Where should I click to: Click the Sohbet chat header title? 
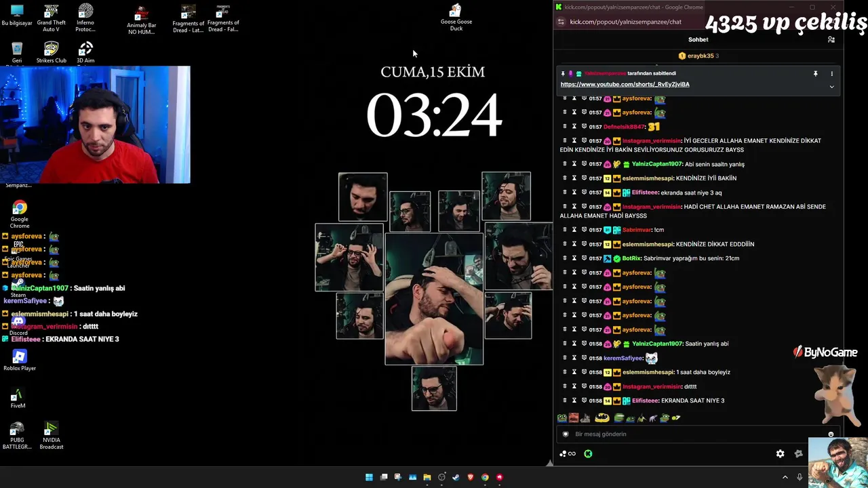tap(698, 39)
